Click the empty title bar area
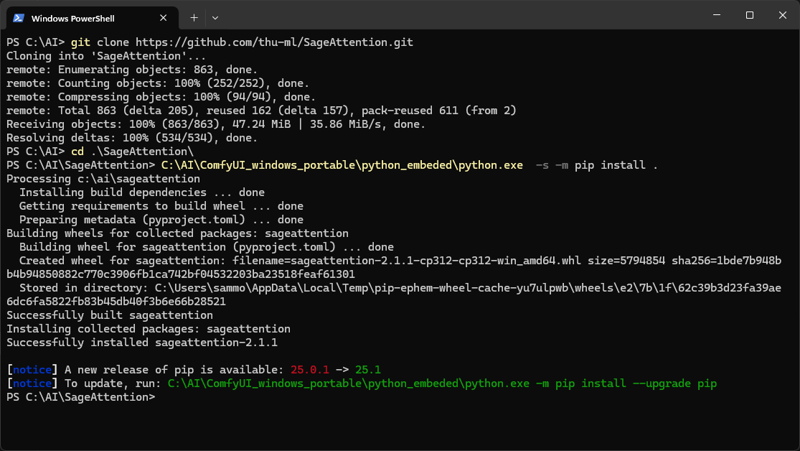Viewport: 800px width, 451px height. 459,15
